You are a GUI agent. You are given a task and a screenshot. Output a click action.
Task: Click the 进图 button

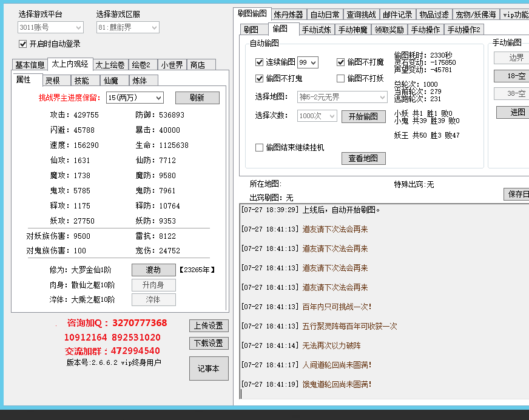click(513, 112)
